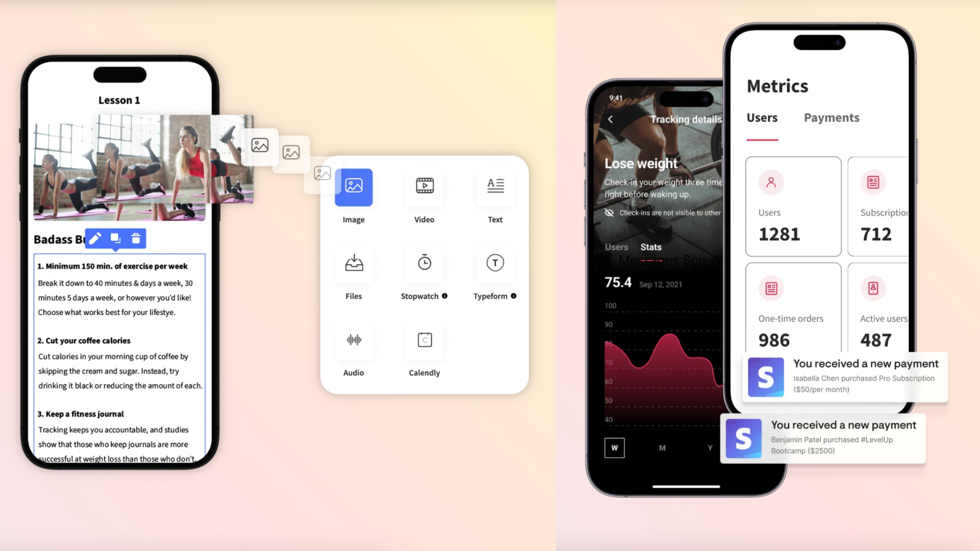Select week W on tracking chart
Viewport: 980px width, 551px height.
[615, 447]
